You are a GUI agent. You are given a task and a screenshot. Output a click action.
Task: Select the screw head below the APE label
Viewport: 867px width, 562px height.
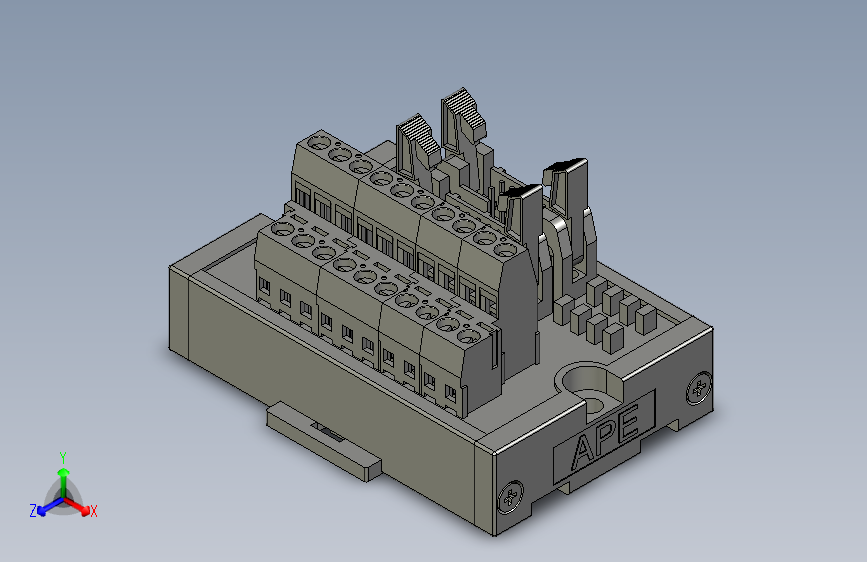point(510,497)
